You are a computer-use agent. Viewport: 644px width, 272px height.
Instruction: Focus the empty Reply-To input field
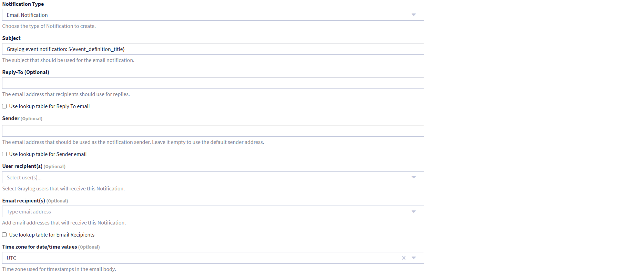213,83
